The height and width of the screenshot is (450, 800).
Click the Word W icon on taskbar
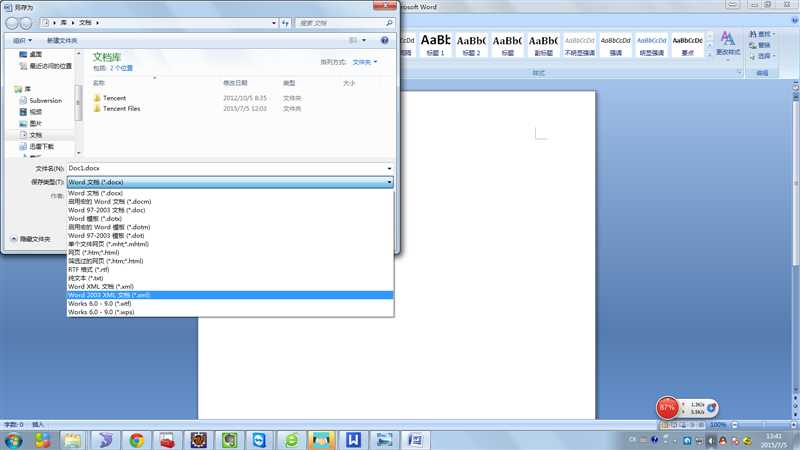tap(353, 440)
